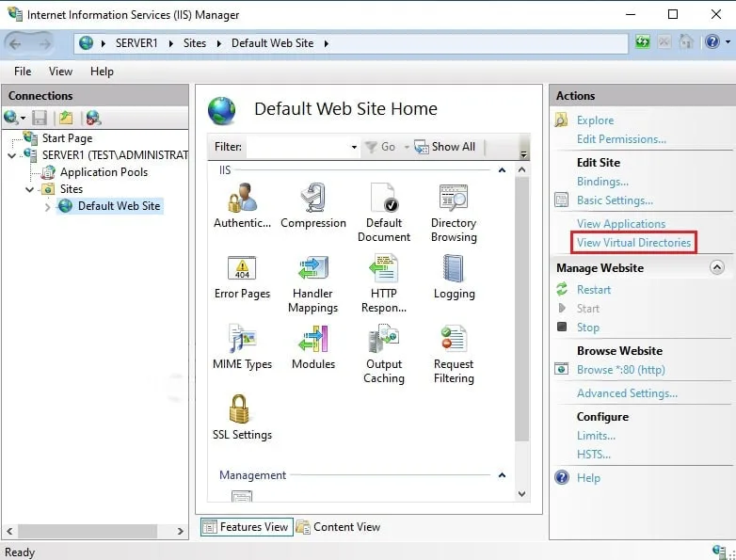Click the Delete Connection icon in Connections toolbar
The width and height of the screenshot is (736, 560).
point(93,118)
